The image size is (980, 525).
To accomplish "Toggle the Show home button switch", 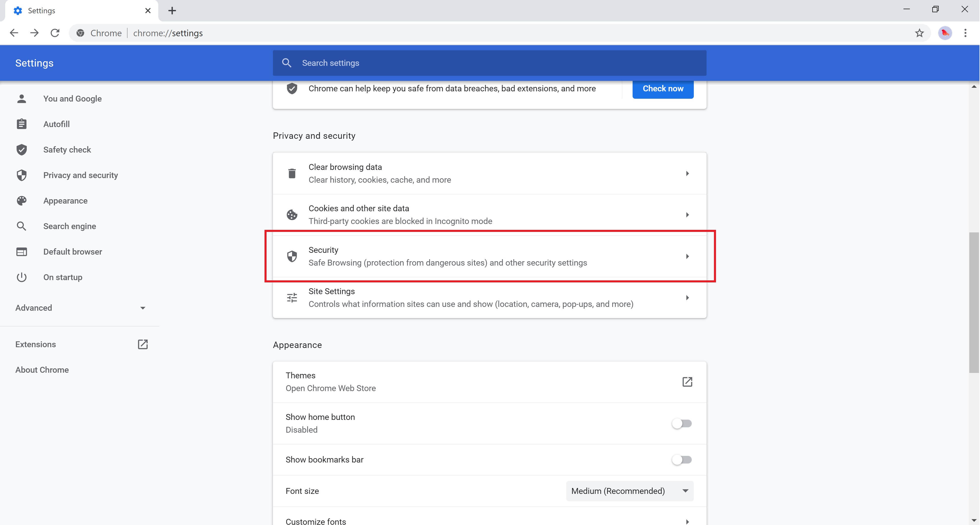I will click(x=682, y=423).
